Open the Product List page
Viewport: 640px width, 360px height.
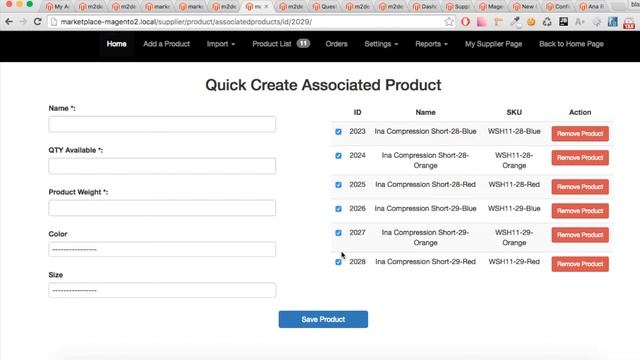coord(271,44)
